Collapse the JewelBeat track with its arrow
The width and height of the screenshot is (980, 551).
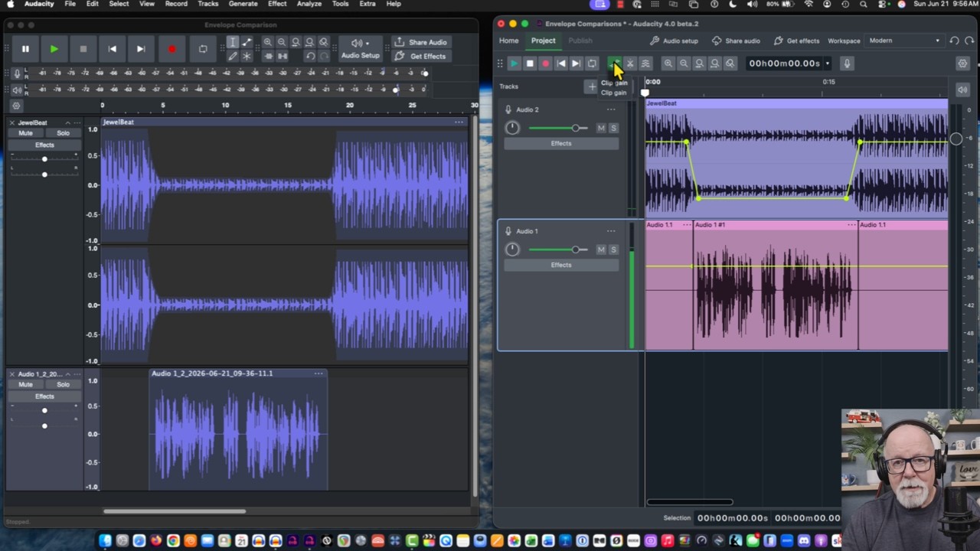67,122
